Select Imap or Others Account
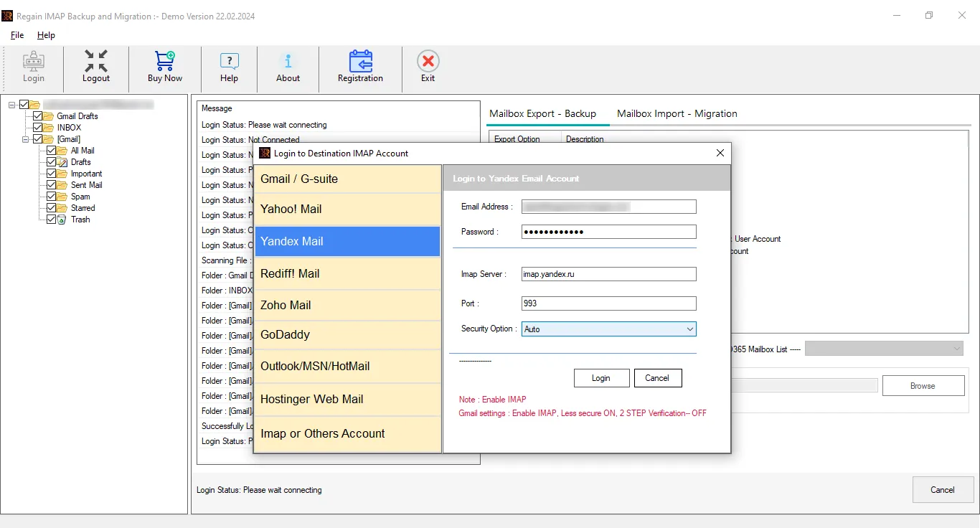The width and height of the screenshot is (980, 528). (348, 433)
